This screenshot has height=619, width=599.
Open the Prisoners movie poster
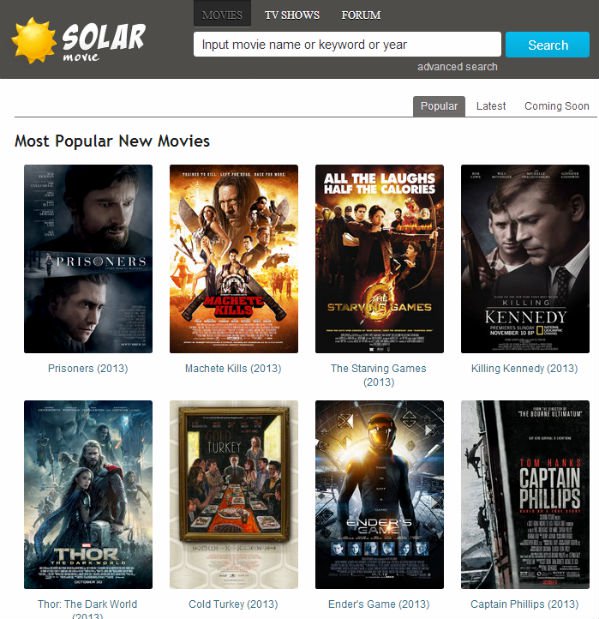click(88, 259)
